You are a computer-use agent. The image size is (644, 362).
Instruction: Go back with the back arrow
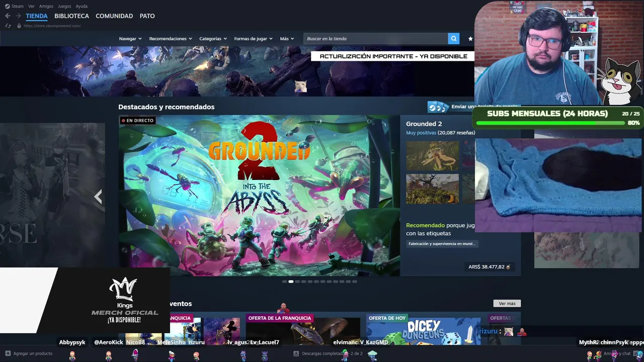coord(8,16)
